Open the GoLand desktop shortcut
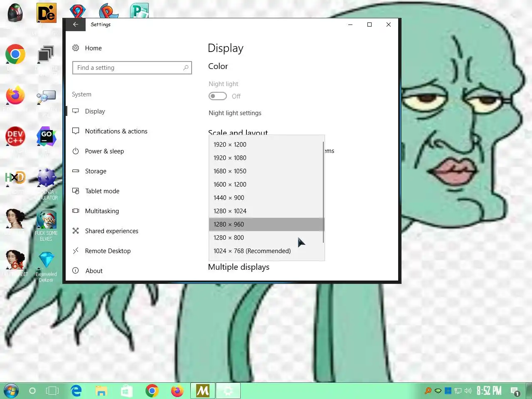Viewport: 532px width, 399px height. point(46,137)
